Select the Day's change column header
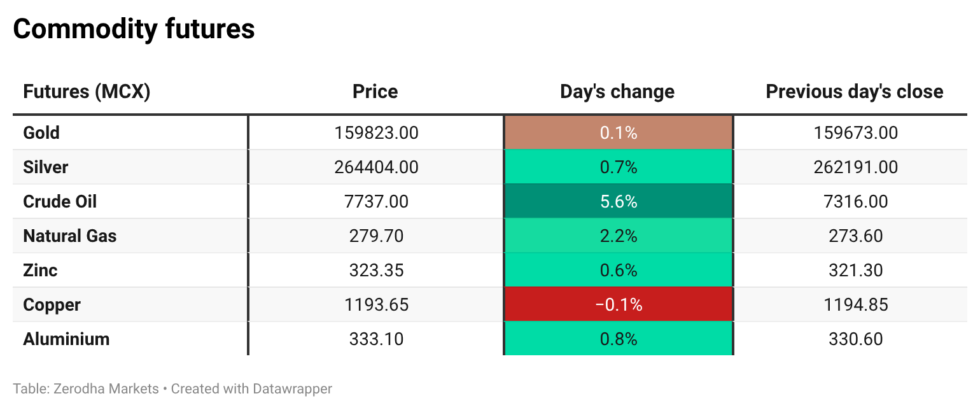The width and height of the screenshot is (980, 410). (617, 92)
